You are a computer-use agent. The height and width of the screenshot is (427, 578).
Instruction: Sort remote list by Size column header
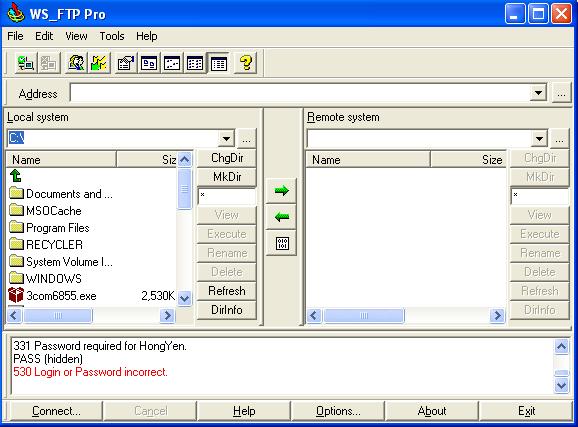pos(468,159)
